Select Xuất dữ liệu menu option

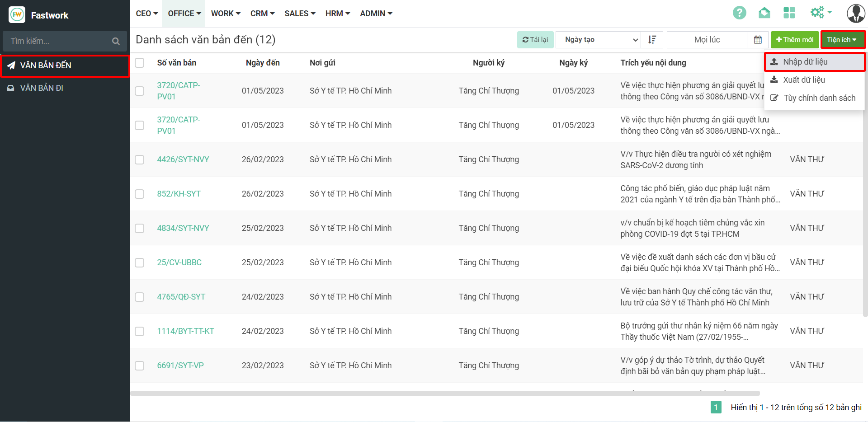point(804,80)
